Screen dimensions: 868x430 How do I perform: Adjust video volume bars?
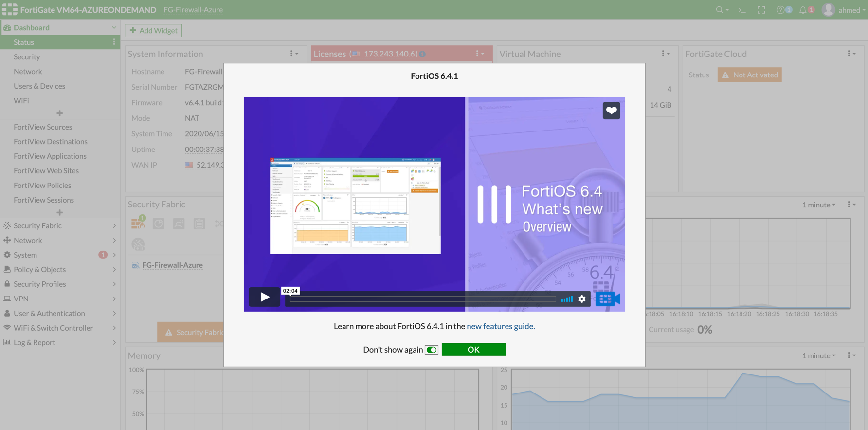pyautogui.click(x=566, y=299)
